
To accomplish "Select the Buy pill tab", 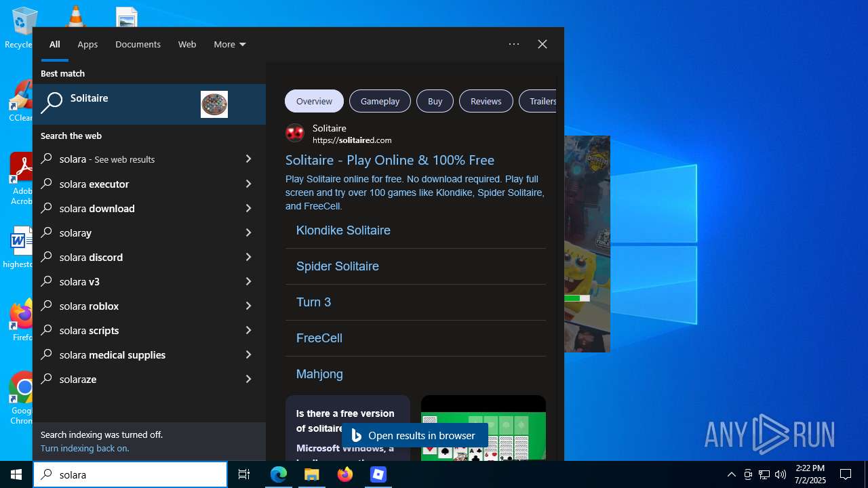I will (x=435, y=101).
